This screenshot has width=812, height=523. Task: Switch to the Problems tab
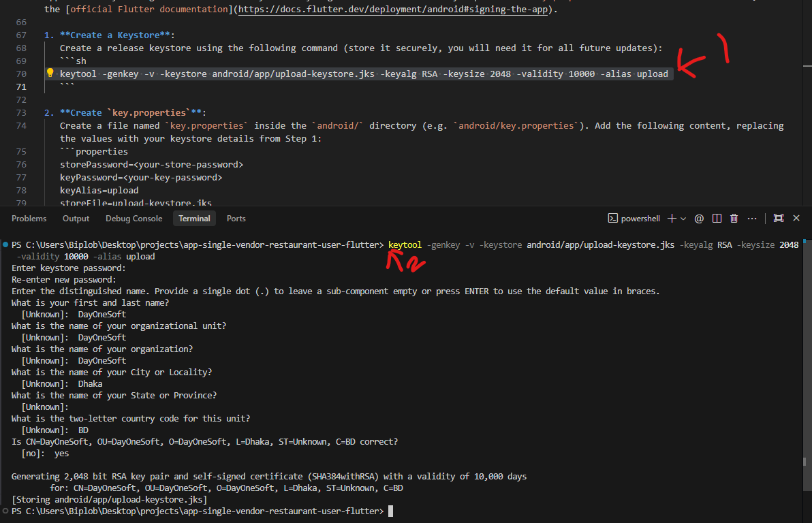coord(29,219)
